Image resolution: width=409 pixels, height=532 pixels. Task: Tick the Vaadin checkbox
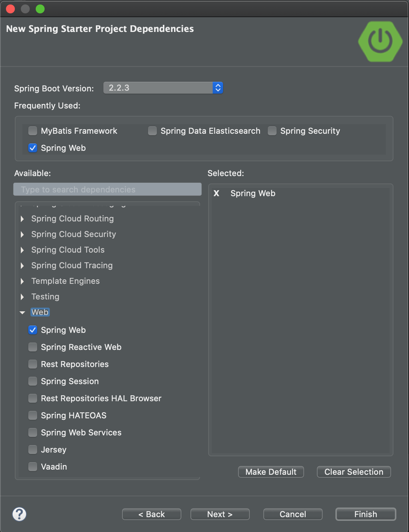coord(33,467)
